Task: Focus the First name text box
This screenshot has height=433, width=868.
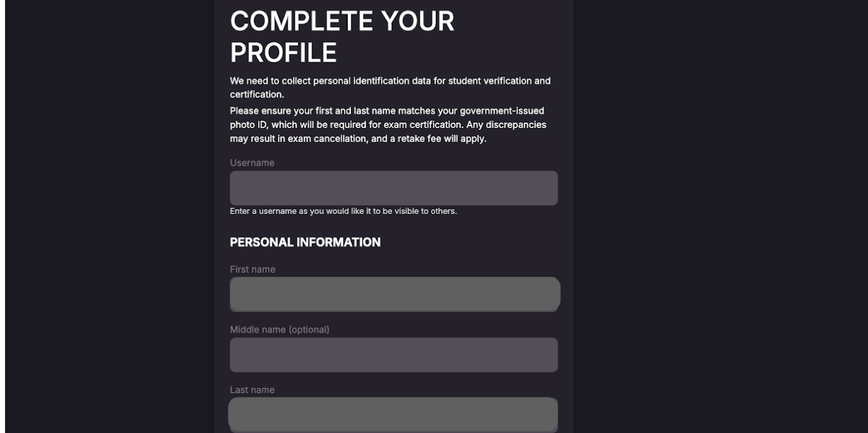Action: pyautogui.click(x=394, y=294)
